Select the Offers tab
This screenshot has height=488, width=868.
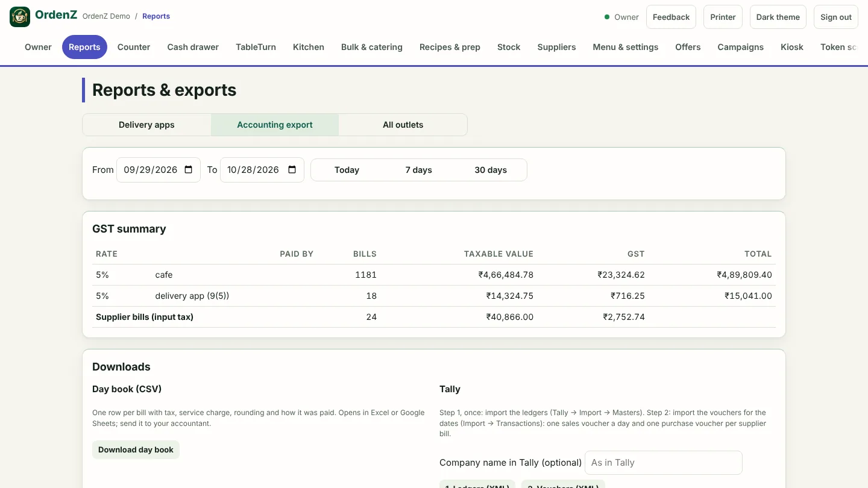pyautogui.click(x=688, y=47)
